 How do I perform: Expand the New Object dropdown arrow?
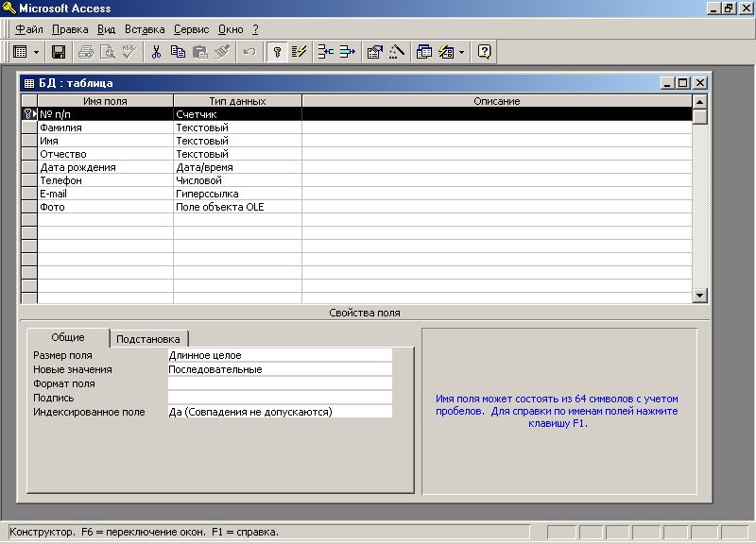(x=462, y=52)
